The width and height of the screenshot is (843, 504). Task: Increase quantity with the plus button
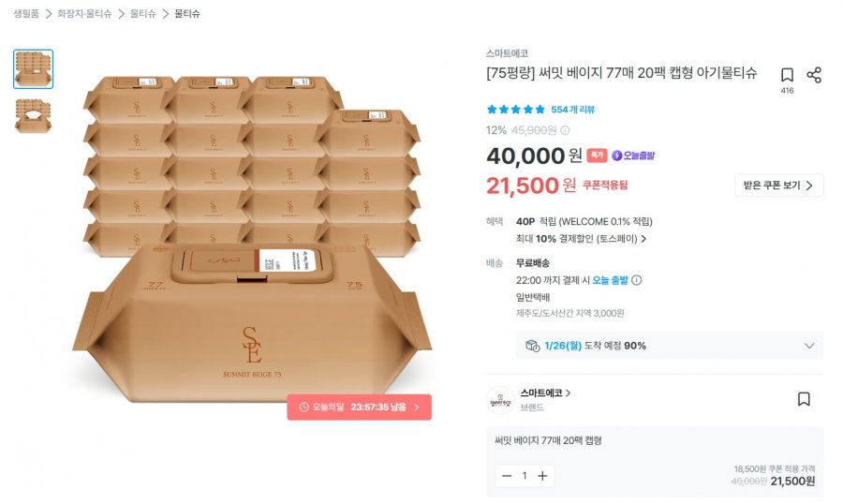541,476
